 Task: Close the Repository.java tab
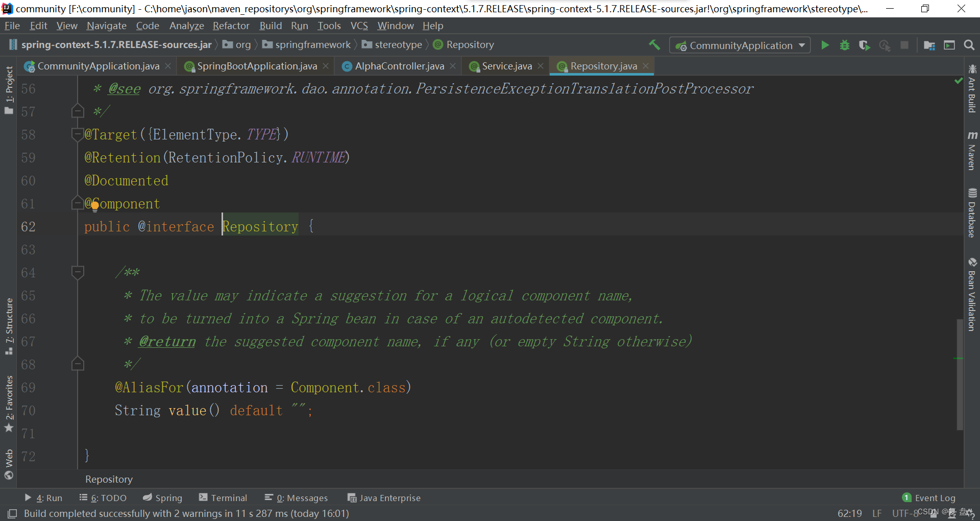click(646, 66)
